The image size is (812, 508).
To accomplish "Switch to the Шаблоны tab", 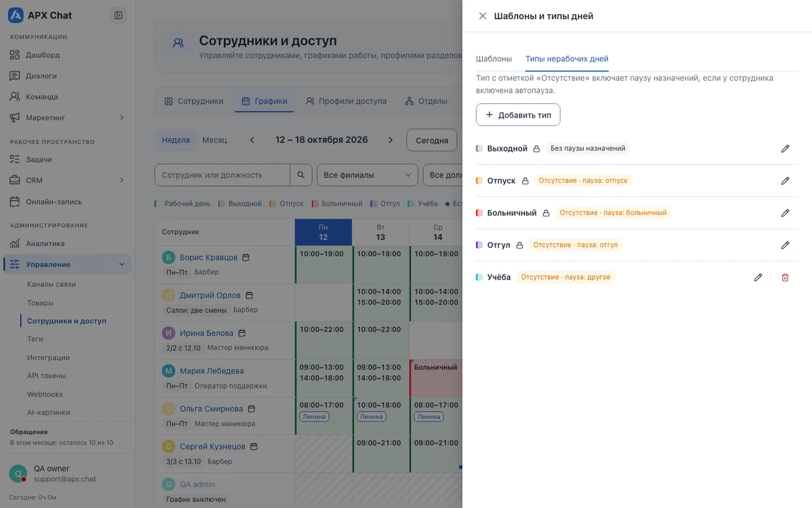I will pos(494,58).
